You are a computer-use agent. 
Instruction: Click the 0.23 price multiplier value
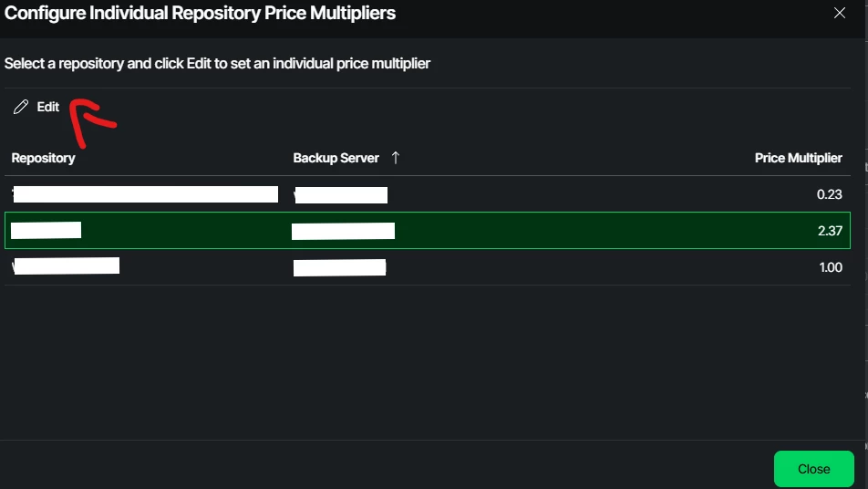click(x=830, y=194)
